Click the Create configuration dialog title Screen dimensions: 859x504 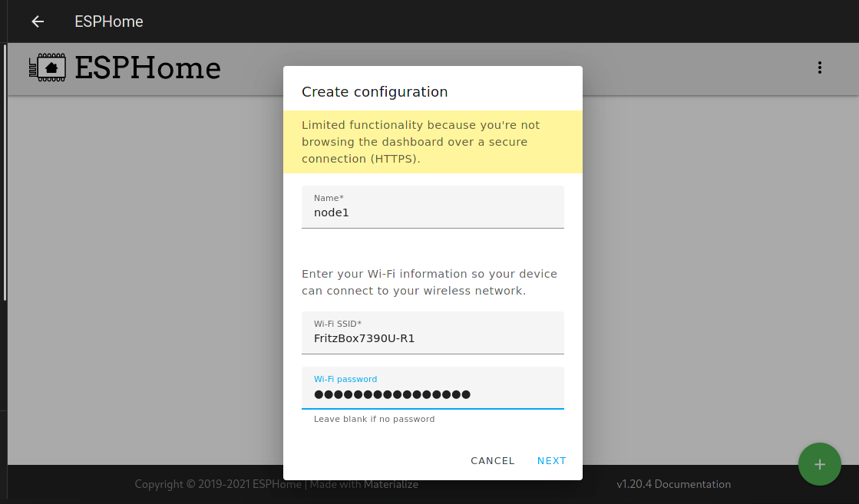pos(375,92)
